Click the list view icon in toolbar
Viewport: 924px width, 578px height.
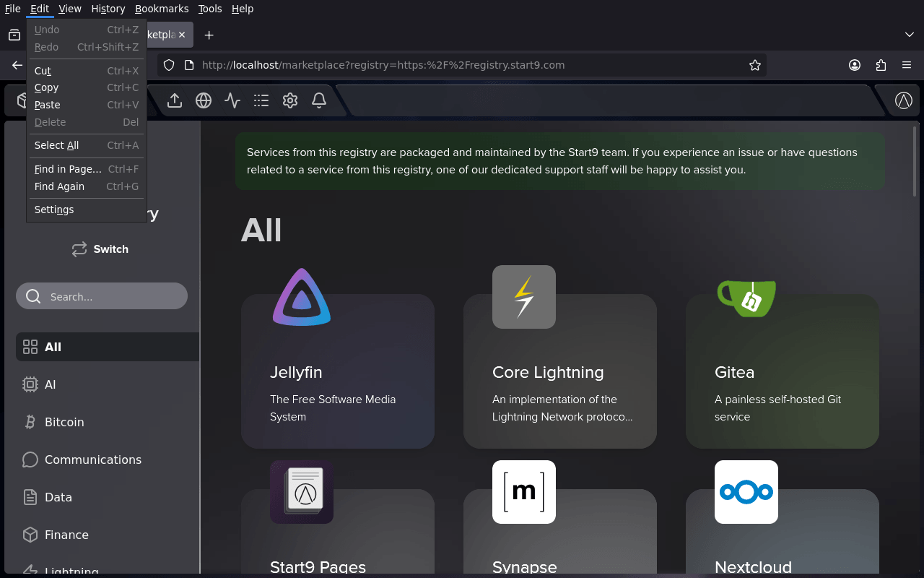(x=261, y=100)
